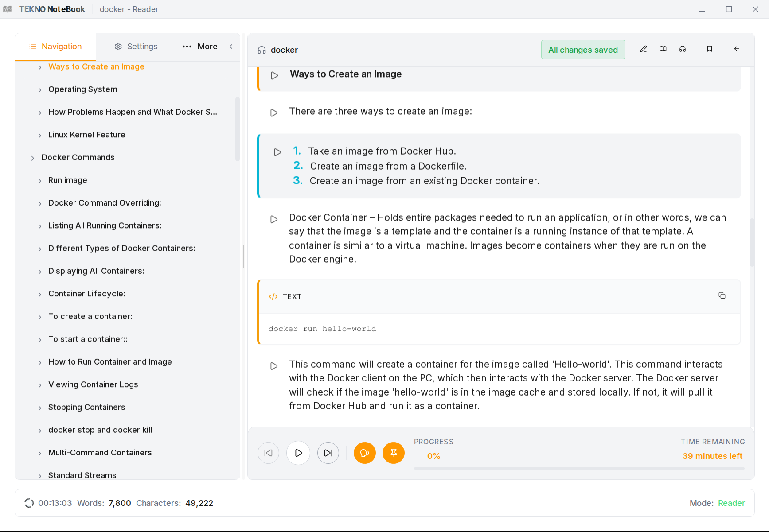Click the open book reader icon
This screenshot has height=532, width=769.
click(663, 49)
